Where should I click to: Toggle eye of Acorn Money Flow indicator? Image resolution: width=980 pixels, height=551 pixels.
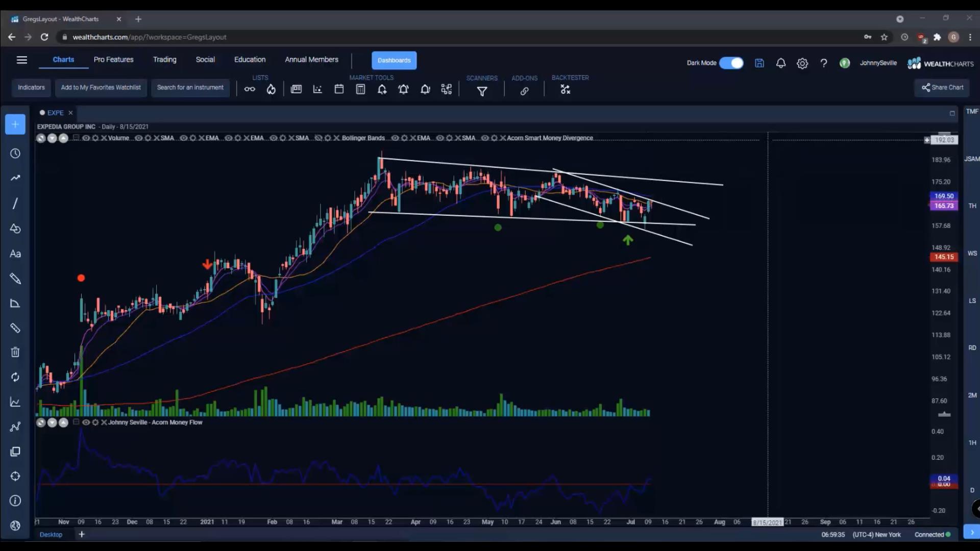tap(86, 422)
